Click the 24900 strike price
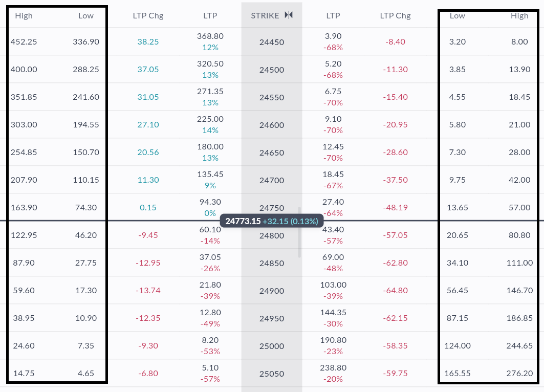The image size is (544, 392). tap(272, 291)
